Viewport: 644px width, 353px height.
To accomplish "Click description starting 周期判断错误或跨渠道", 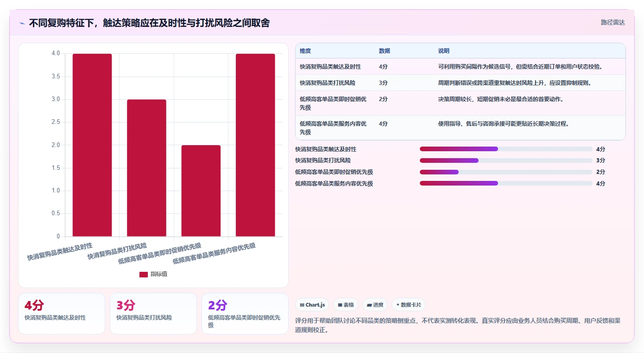I will tap(515, 83).
